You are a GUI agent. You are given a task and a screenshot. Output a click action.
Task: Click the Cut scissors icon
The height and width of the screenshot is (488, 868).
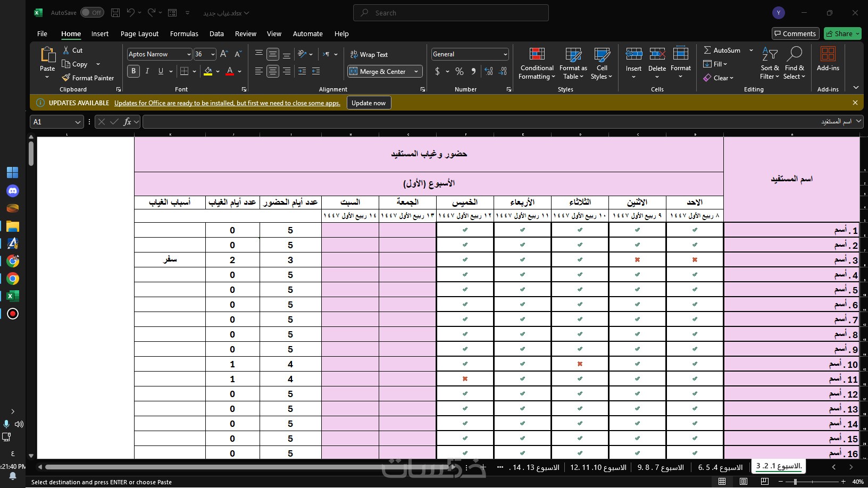(x=66, y=50)
